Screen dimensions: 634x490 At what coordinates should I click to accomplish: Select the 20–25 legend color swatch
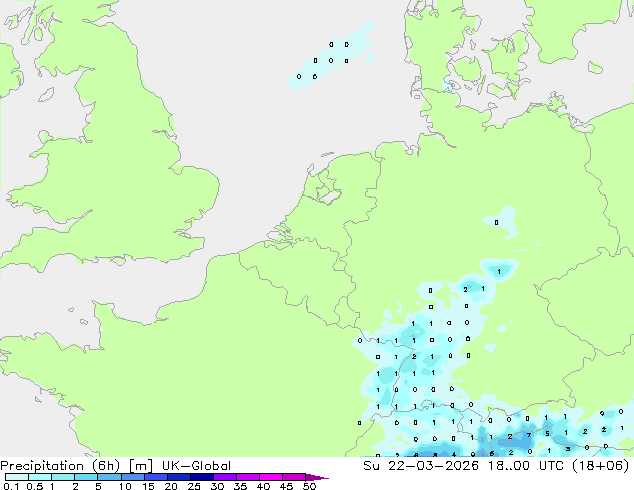tap(178, 477)
